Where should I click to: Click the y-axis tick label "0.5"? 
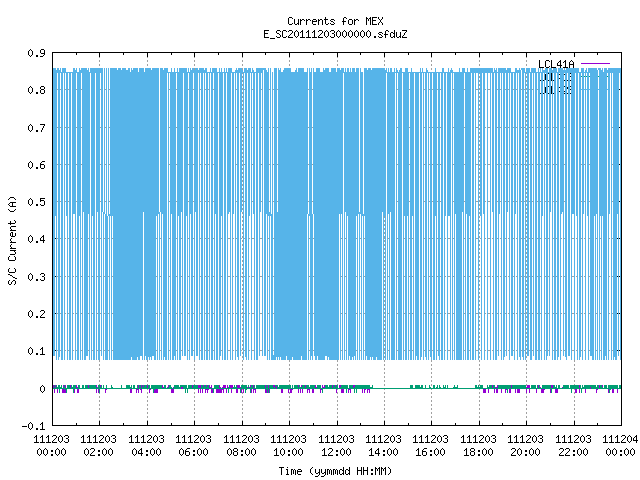click(x=36, y=202)
